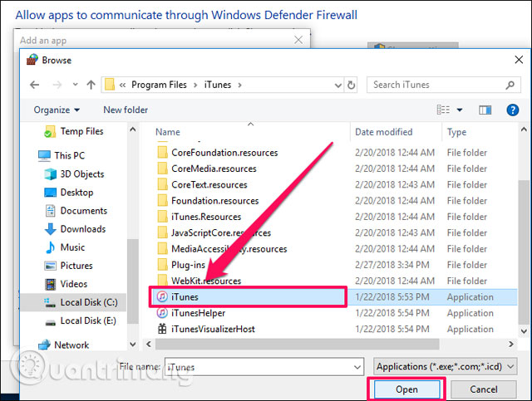The height and width of the screenshot is (401, 532).
Task: Click the search magnifier icon
Action: (510, 85)
